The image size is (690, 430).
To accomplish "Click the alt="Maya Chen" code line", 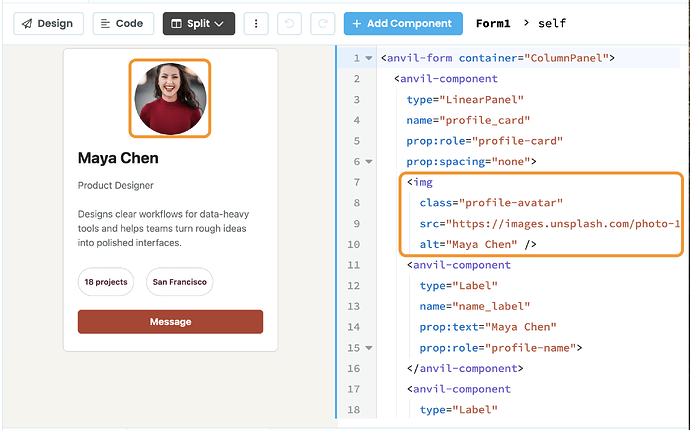I will pos(478,244).
